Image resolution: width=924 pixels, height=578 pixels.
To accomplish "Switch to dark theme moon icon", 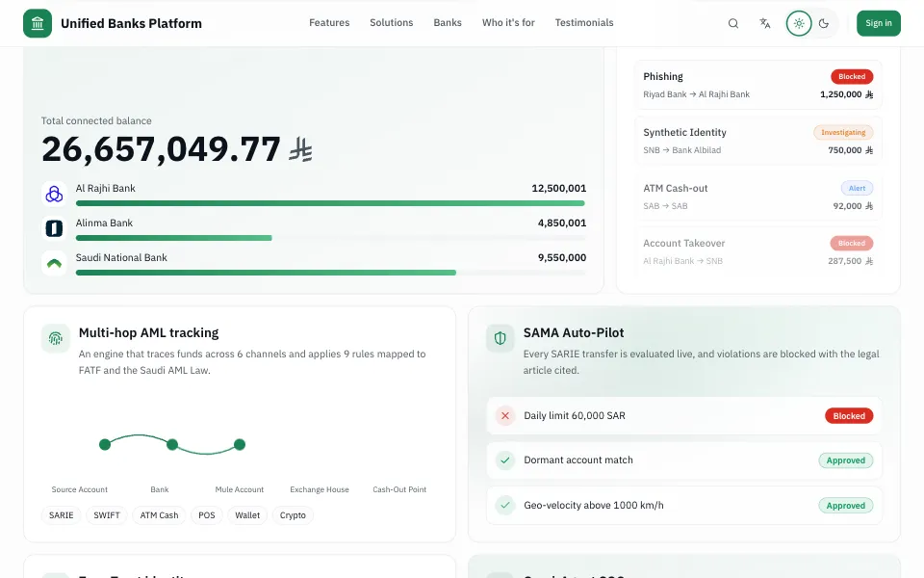I will pyautogui.click(x=824, y=23).
